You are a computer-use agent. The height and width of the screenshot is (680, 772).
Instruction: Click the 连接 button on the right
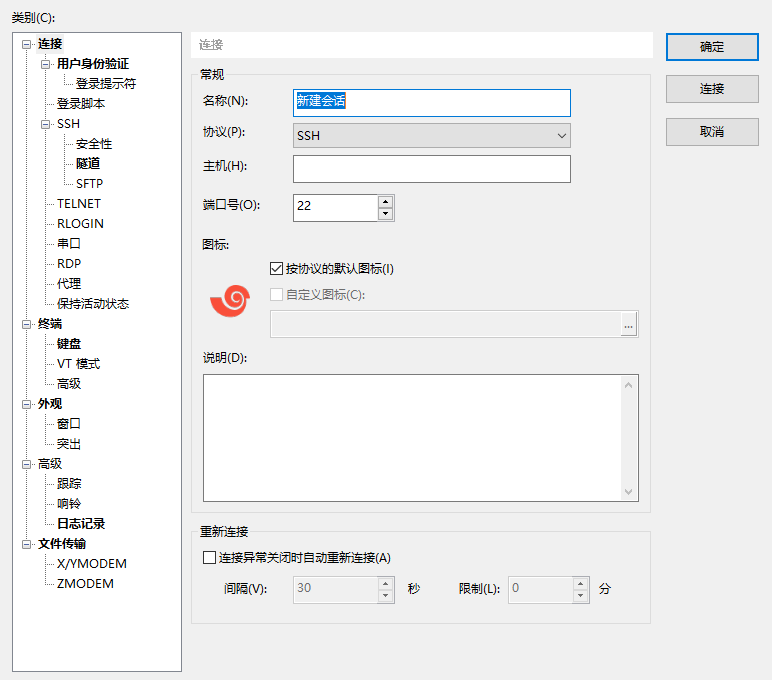point(712,89)
